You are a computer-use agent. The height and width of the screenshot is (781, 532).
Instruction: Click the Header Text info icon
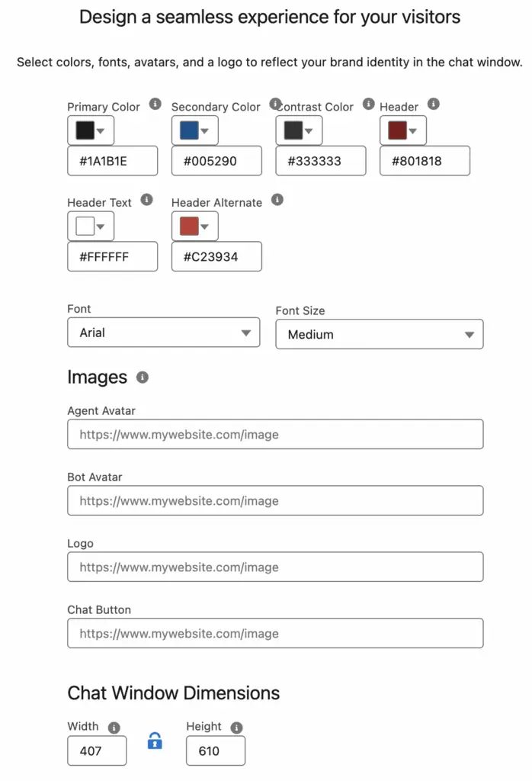(146, 200)
